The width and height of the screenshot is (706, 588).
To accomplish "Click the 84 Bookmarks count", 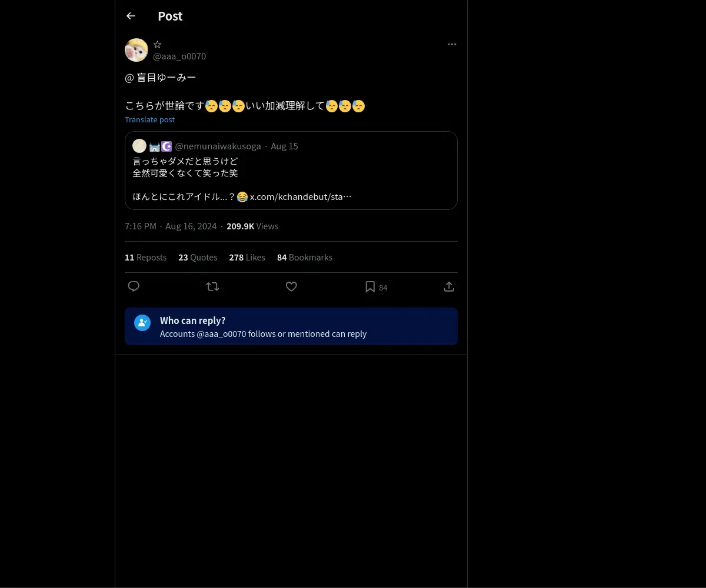I will pyautogui.click(x=305, y=258).
